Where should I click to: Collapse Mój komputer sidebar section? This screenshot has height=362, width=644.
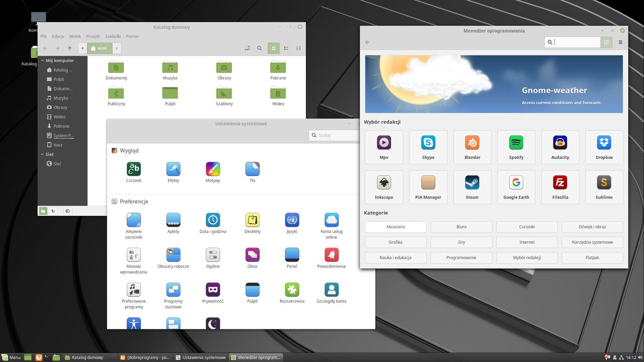pos(43,60)
